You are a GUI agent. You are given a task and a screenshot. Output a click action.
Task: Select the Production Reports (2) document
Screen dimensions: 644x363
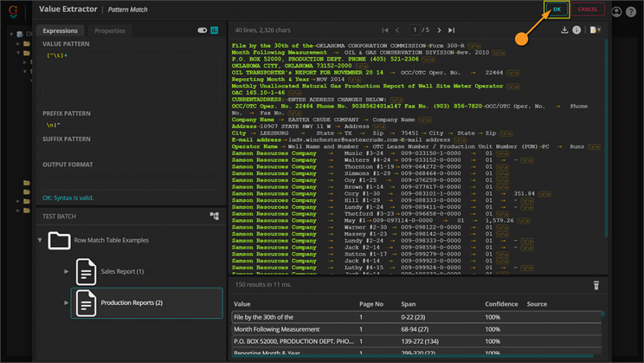pos(132,303)
